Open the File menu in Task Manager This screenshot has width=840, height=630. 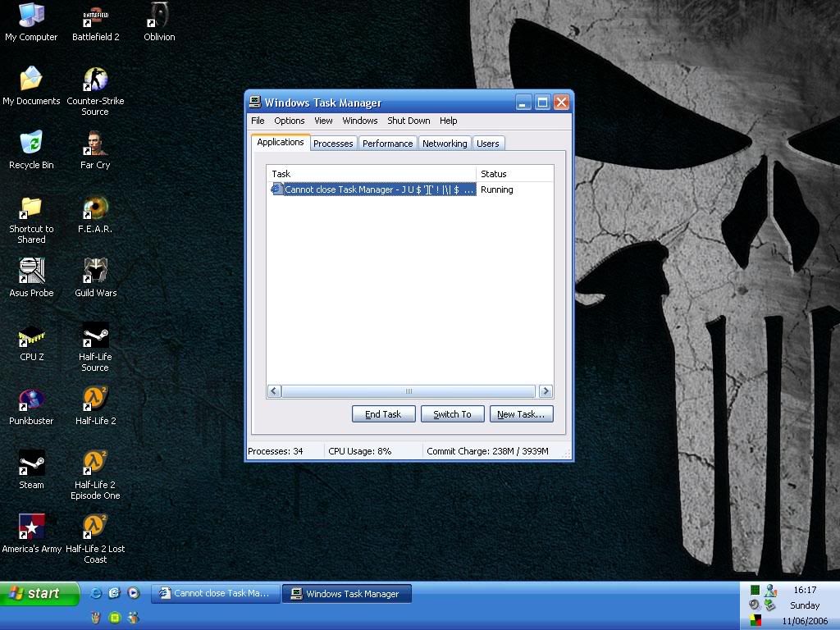[x=258, y=121]
